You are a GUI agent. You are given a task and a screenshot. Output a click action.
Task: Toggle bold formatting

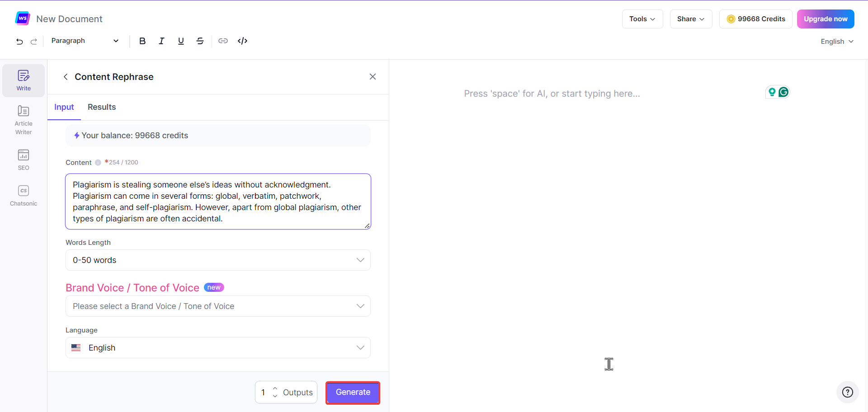[142, 41]
